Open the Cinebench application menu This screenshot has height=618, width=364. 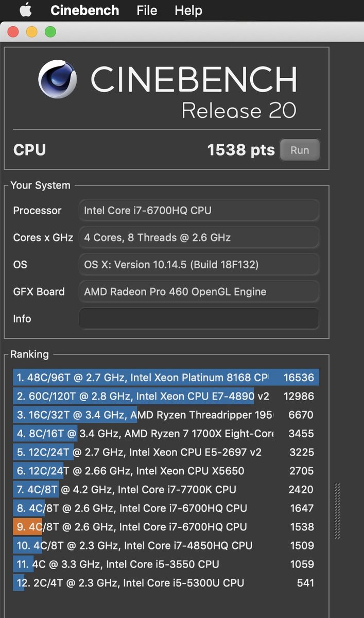tap(84, 10)
